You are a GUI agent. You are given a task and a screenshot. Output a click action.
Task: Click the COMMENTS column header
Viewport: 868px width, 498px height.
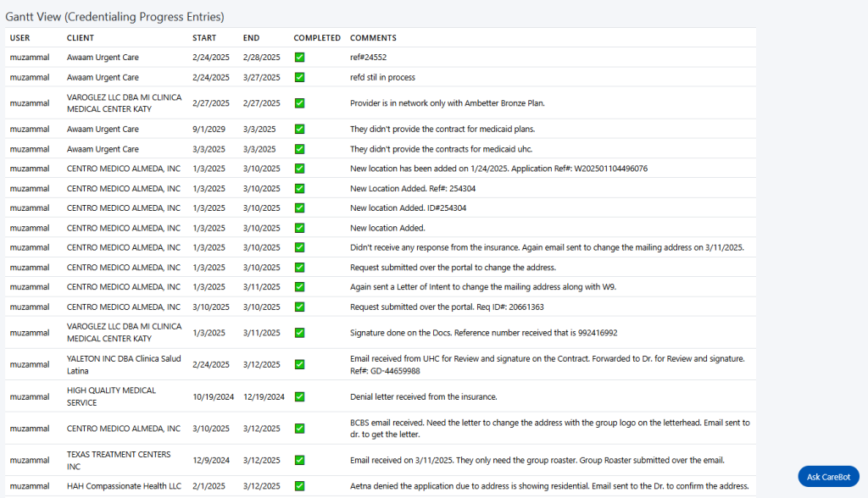pos(373,37)
